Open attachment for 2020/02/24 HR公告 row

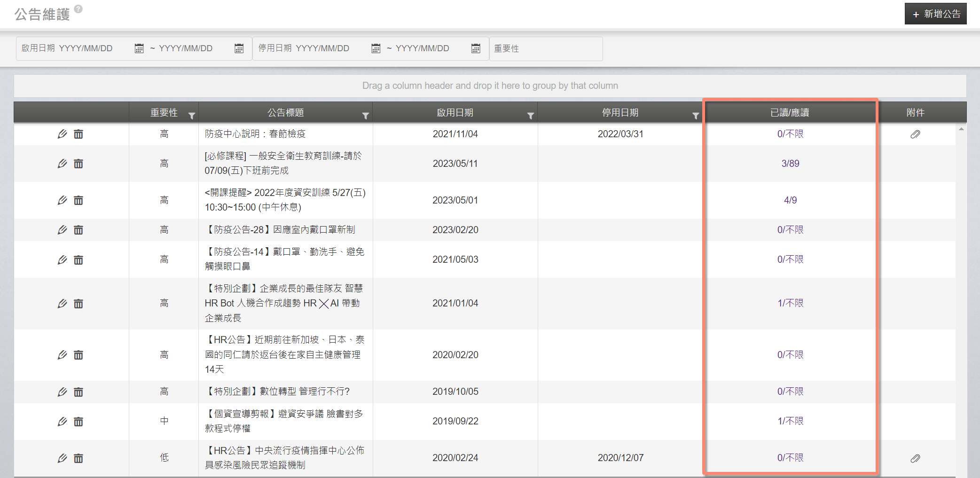click(915, 458)
